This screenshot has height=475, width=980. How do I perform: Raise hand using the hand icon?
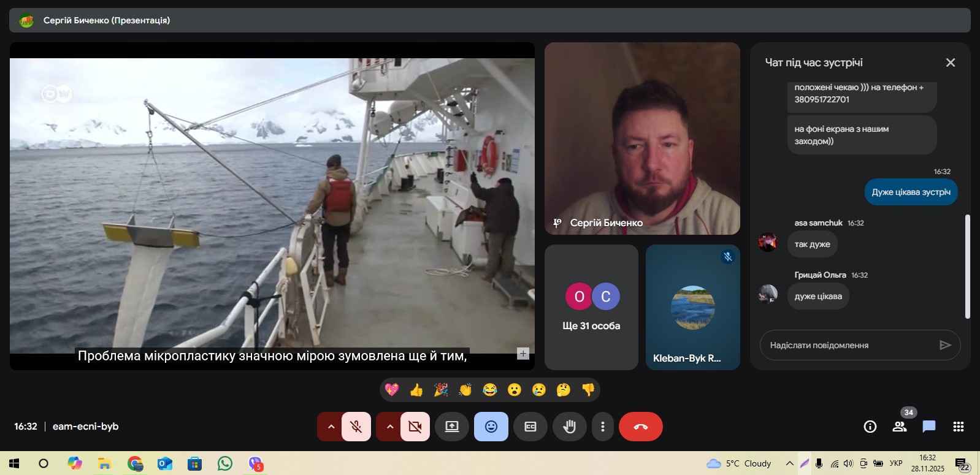coord(570,427)
